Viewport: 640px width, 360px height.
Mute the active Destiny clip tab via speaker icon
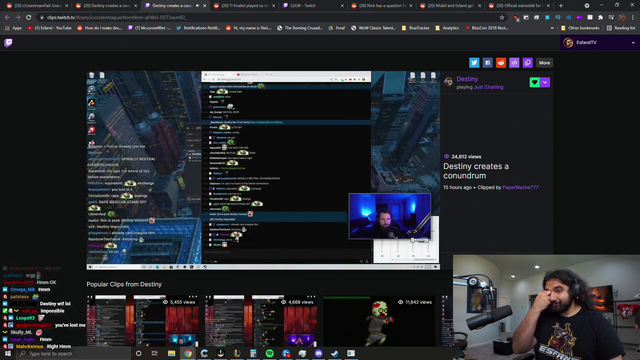(198, 6)
